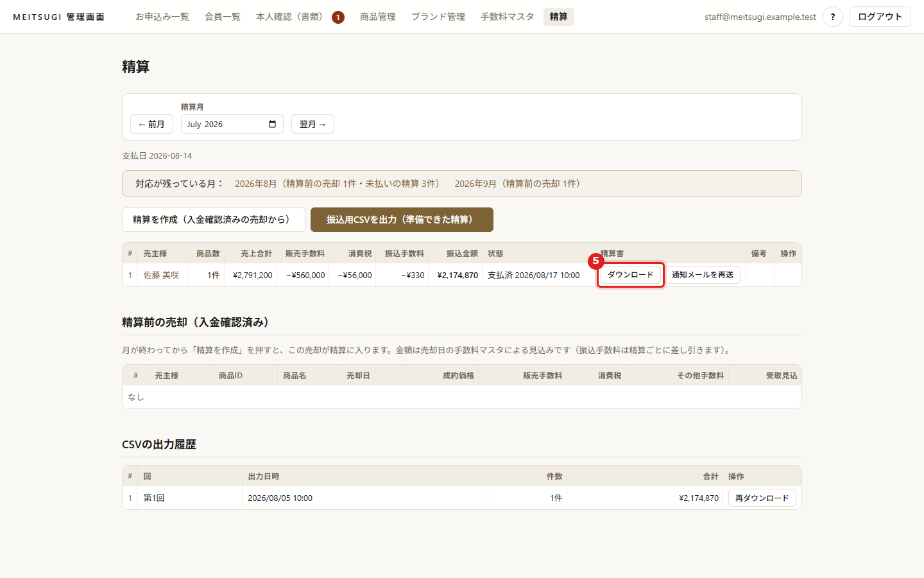Download the 精算書 for 佐藤 美咲
This screenshot has height=578, width=924.
[x=630, y=275]
